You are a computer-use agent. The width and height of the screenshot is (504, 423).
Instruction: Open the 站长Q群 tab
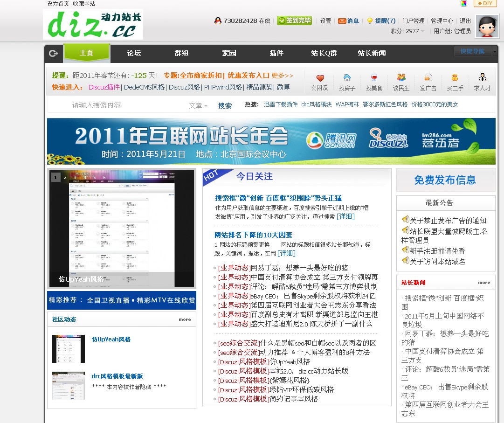coord(324,53)
